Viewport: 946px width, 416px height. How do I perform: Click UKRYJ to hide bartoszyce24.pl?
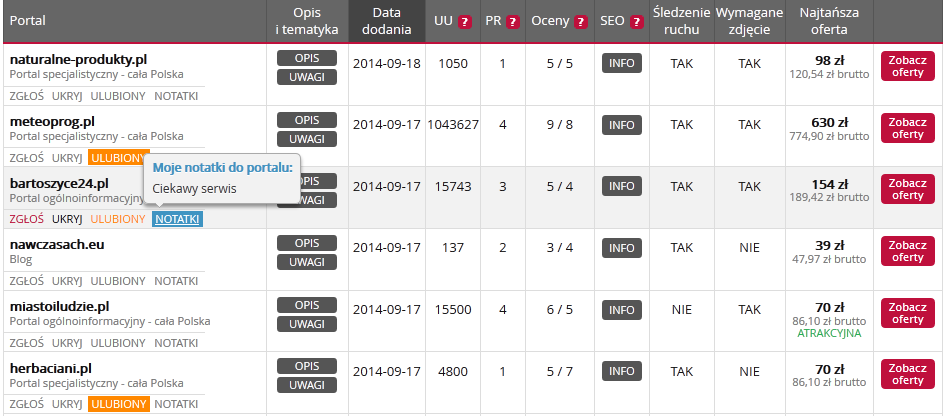(67, 219)
